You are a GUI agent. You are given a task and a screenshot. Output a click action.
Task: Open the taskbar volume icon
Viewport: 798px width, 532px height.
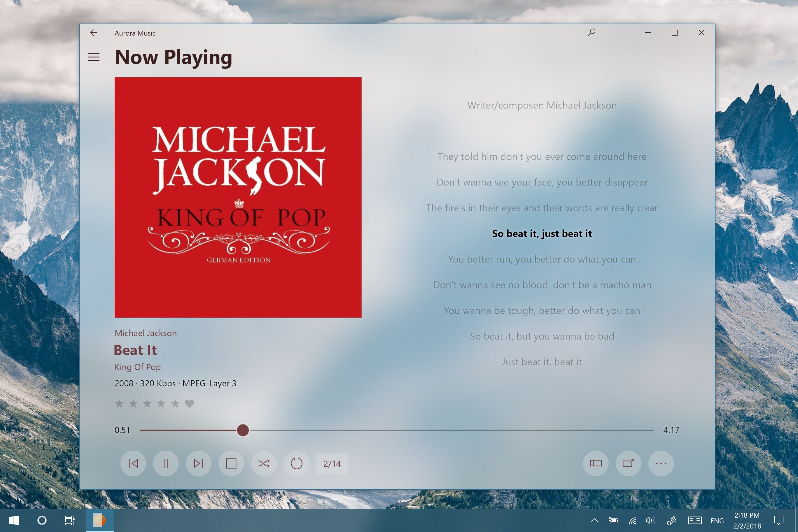[650, 520]
